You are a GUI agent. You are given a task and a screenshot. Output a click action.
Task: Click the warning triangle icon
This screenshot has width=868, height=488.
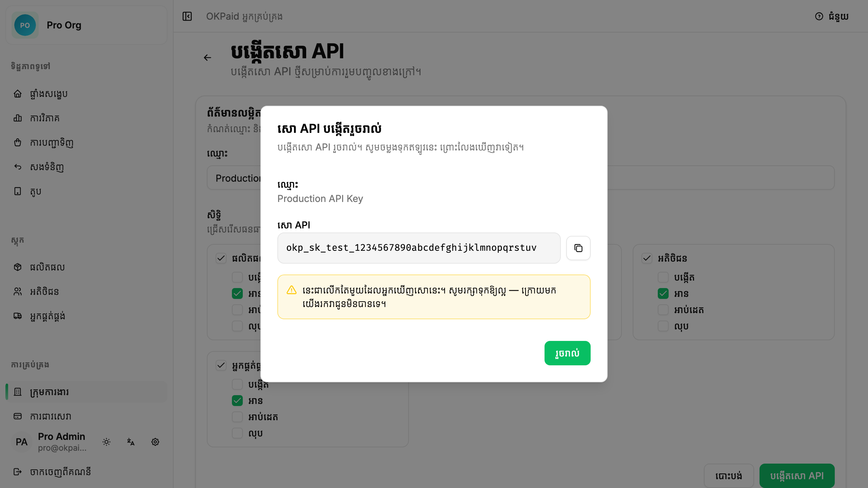pyautogui.click(x=292, y=290)
